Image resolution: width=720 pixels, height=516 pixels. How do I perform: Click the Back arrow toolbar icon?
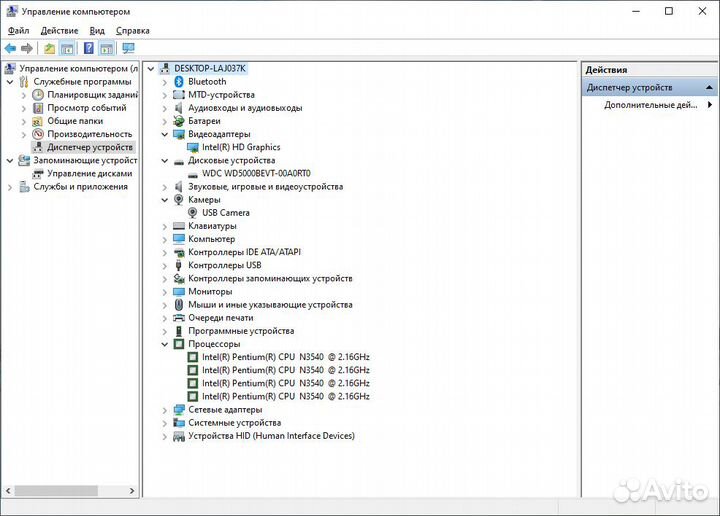[x=10, y=48]
